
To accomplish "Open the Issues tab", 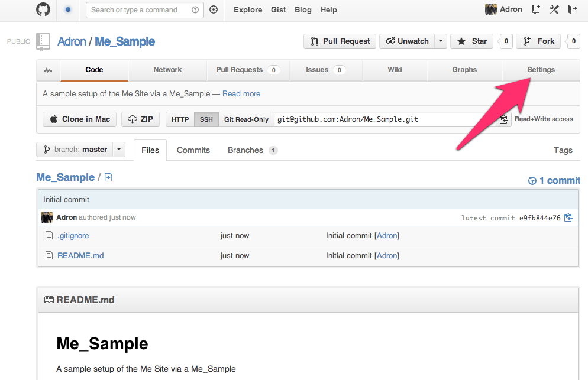I will click(325, 70).
